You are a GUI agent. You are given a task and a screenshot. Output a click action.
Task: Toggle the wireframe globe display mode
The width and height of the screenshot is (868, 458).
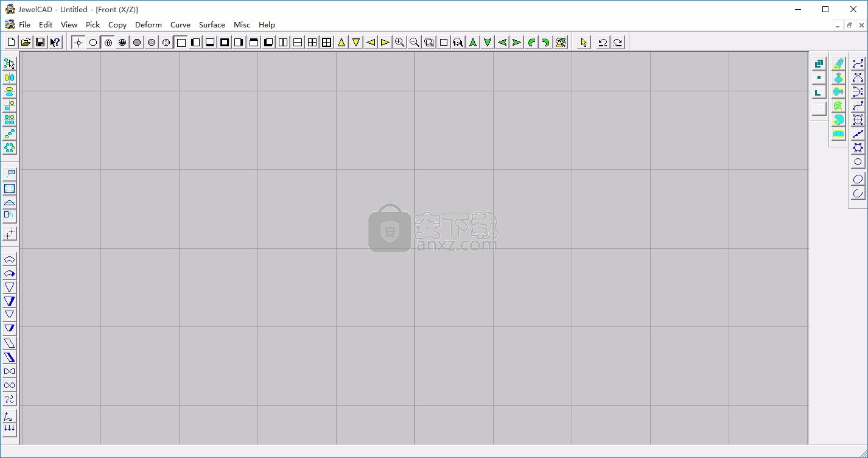coord(122,42)
